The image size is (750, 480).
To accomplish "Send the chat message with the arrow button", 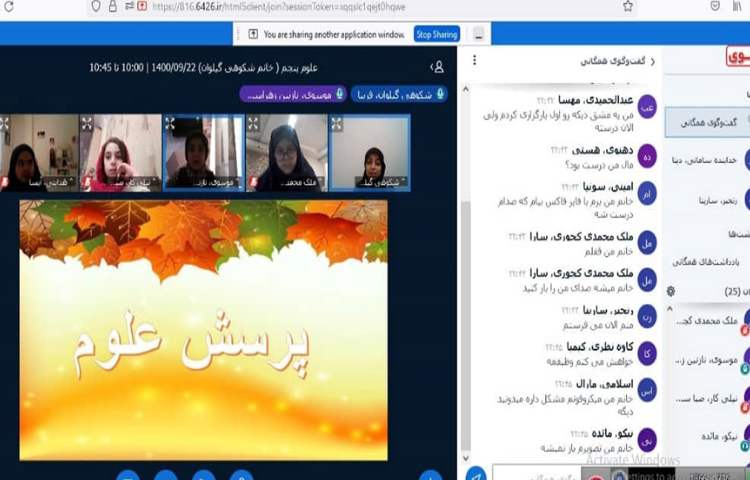I will coord(476,475).
